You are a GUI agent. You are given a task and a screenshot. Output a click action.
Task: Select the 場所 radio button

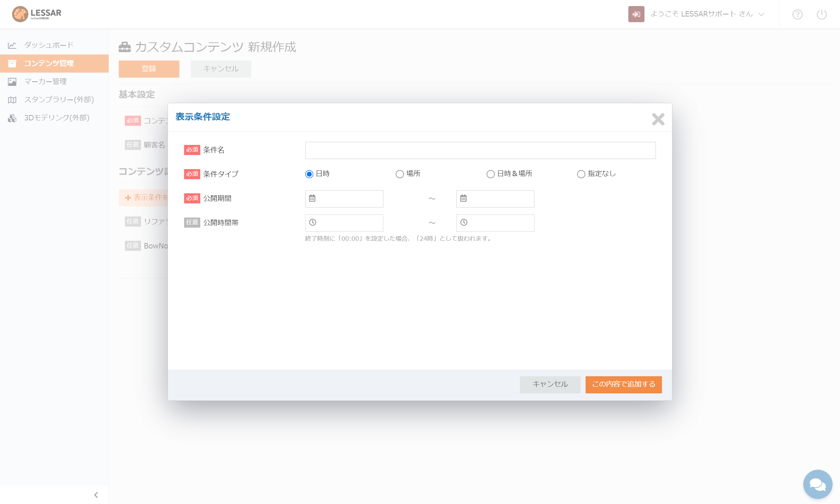399,174
